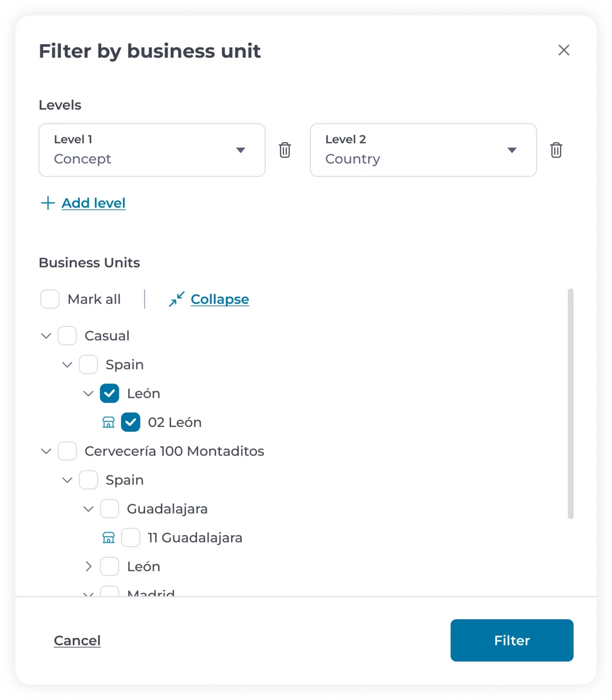Screen dimensions: 612x700
Task: Click store icon next to 11 Guadalajara
Action: [109, 538]
